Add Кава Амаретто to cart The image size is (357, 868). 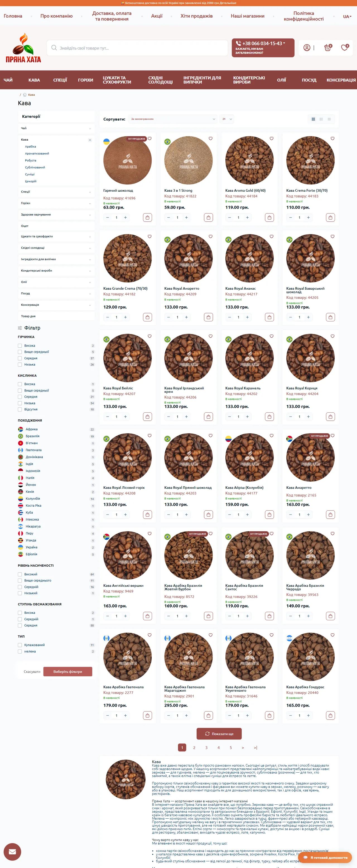pos(331,514)
